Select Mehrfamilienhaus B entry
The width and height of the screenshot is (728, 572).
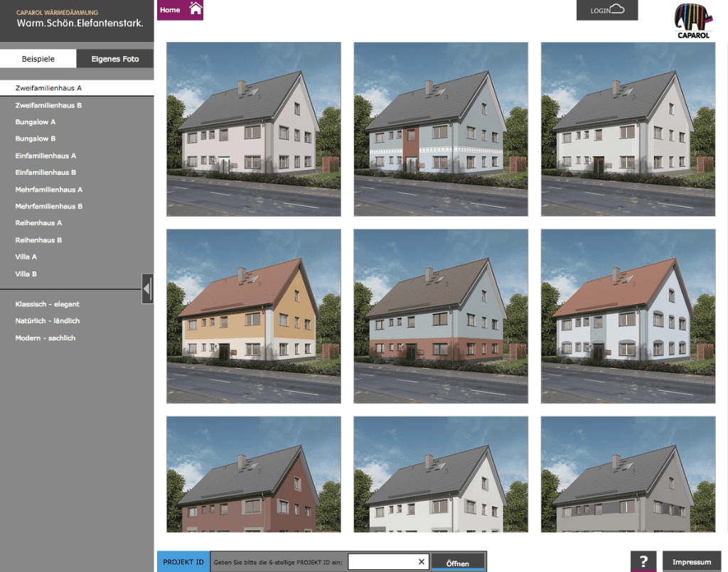point(49,207)
